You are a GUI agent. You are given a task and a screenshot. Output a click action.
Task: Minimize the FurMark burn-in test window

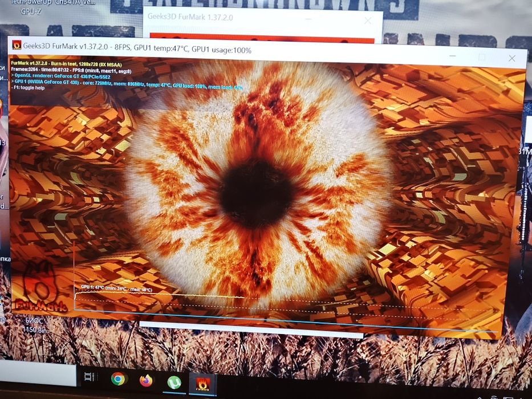coord(452,56)
